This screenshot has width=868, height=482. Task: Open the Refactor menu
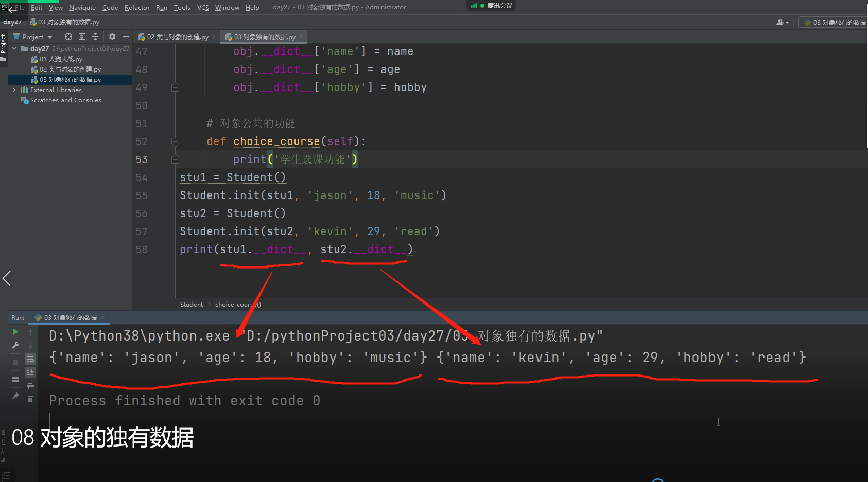[x=137, y=7]
